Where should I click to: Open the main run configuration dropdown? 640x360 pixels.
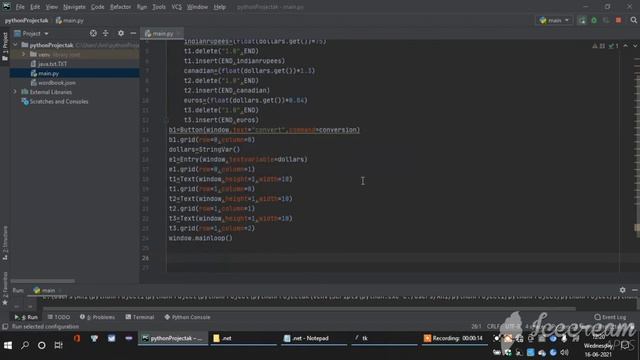554,20
